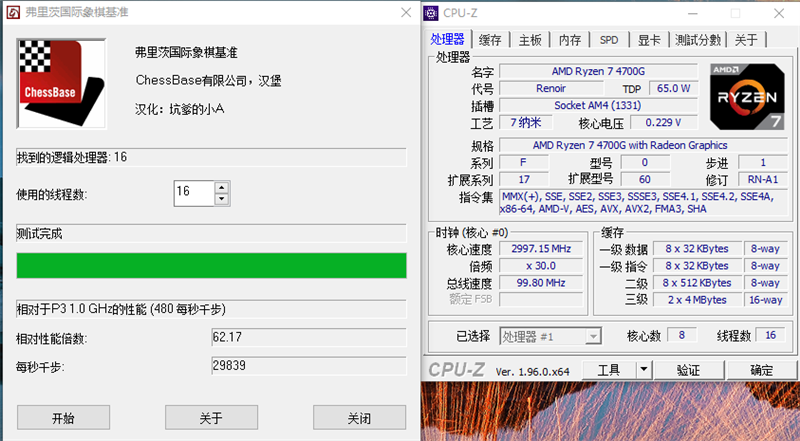Click the relative performance value 62.17
Screen dimensions: 800x441
(309, 337)
